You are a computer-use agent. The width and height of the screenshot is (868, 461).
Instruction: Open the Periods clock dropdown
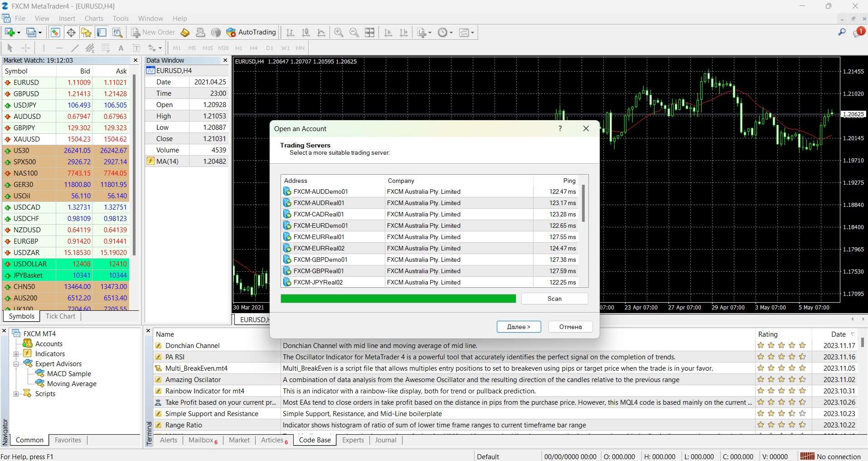(x=445, y=32)
